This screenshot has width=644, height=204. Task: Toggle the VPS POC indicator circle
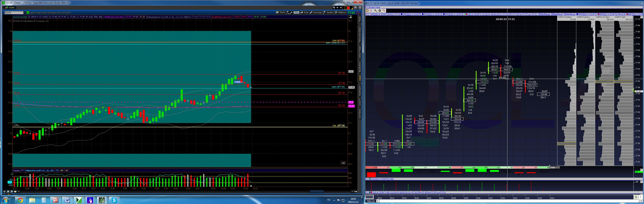[x=370, y=14]
